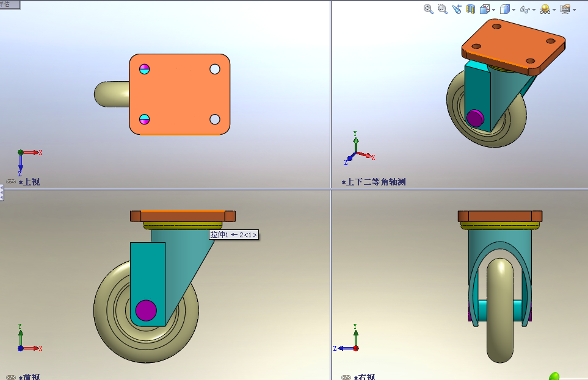588x380 pixels.
Task: Expand the Hide/Show Items dropdown arrow
Action: (534, 10)
